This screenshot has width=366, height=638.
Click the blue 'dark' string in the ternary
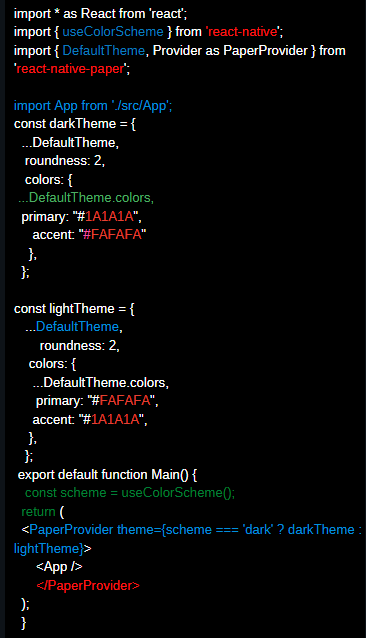click(x=258, y=530)
